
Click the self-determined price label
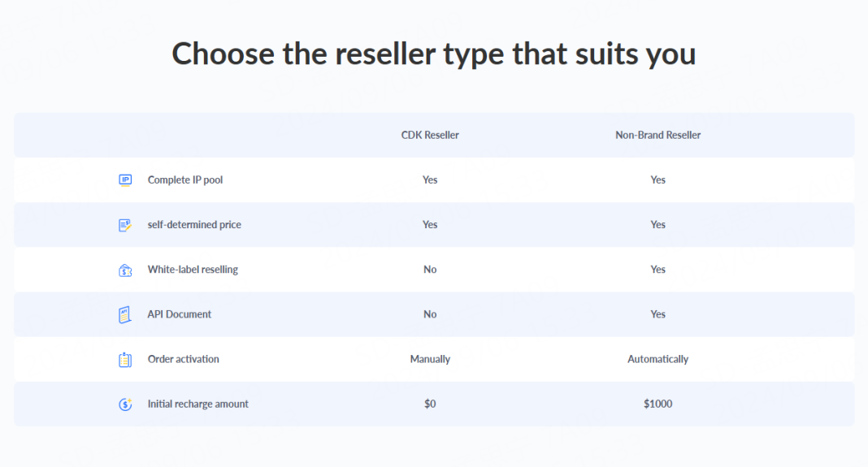point(194,225)
